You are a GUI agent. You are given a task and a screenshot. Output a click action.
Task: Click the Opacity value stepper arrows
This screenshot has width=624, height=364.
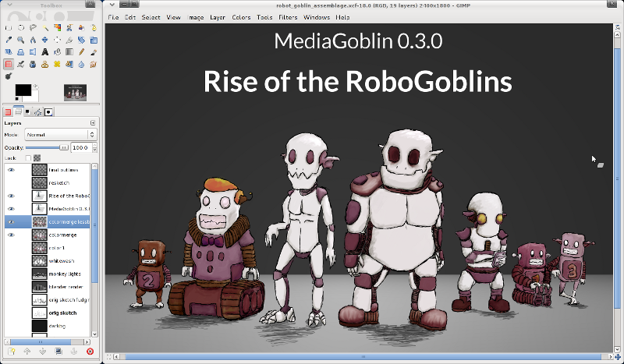click(x=94, y=147)
